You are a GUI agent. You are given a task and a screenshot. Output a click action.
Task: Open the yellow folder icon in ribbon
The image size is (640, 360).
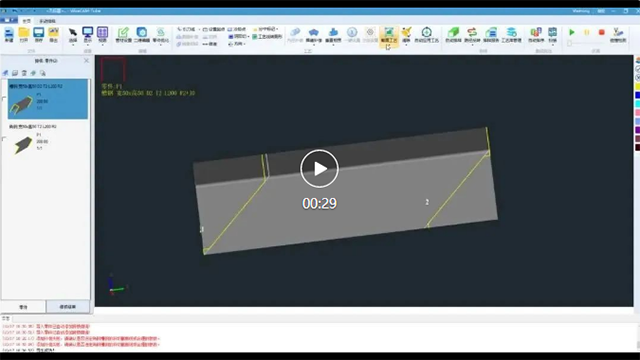(24, 33)
